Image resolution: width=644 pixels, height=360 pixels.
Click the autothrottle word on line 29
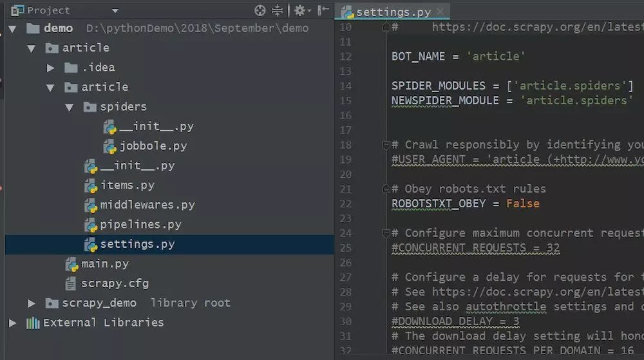point(506,307)
